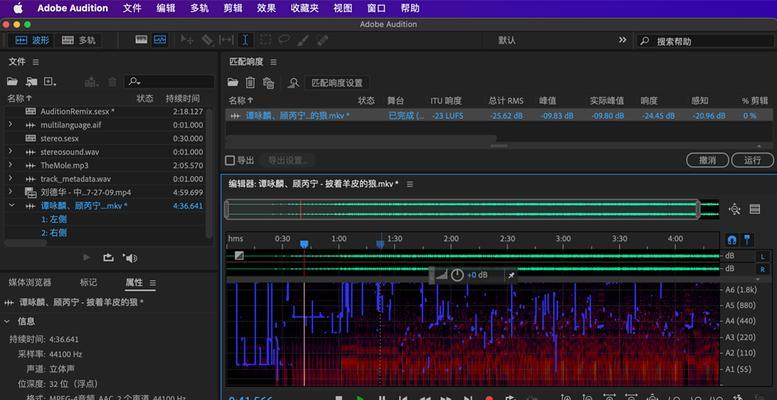This screenshot has height=400, width=777.
Task: Open the 编辑器 panel options menu
Action: (x=410, y=184)
